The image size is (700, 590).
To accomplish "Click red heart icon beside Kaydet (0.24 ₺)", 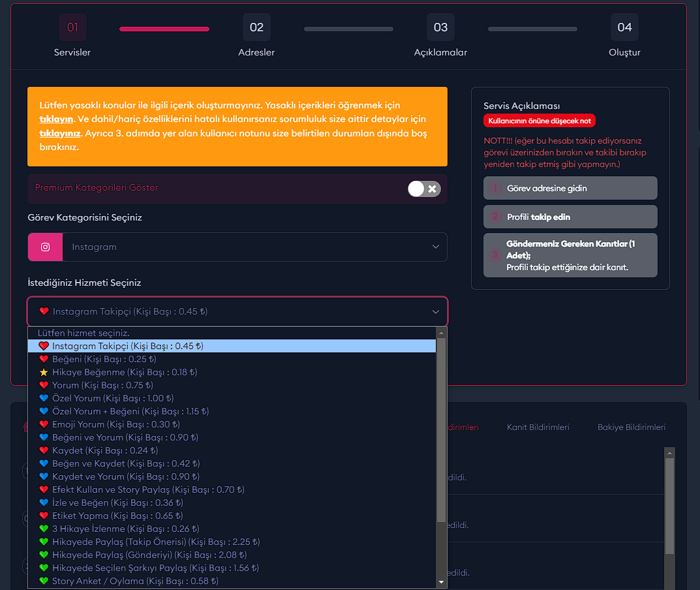I will pos(44,450).
